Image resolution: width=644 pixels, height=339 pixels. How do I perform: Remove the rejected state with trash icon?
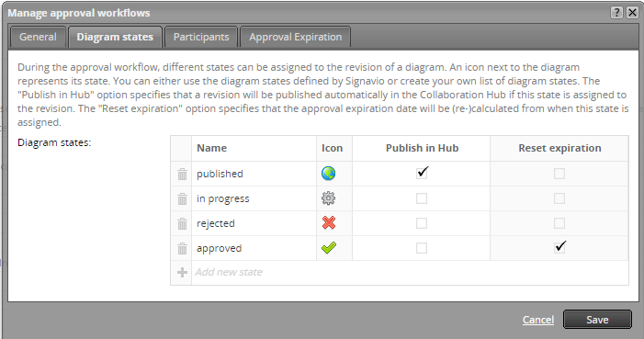[182, 223]
